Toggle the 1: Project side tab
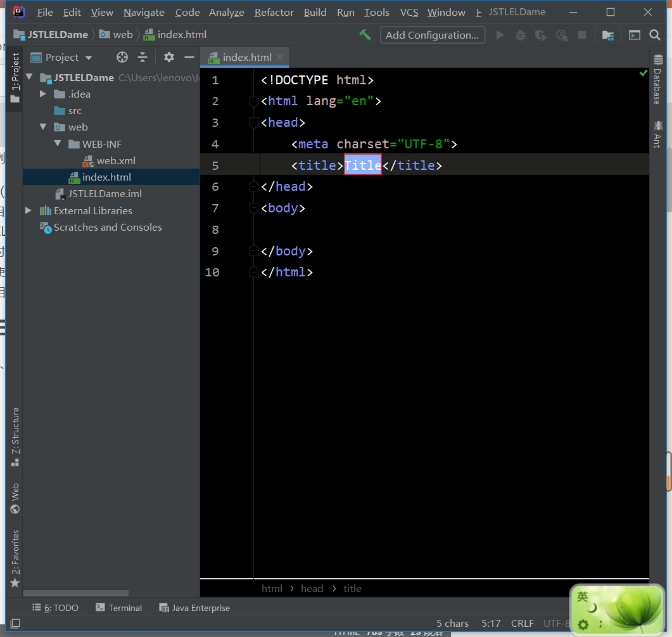 tap(15, 77)
